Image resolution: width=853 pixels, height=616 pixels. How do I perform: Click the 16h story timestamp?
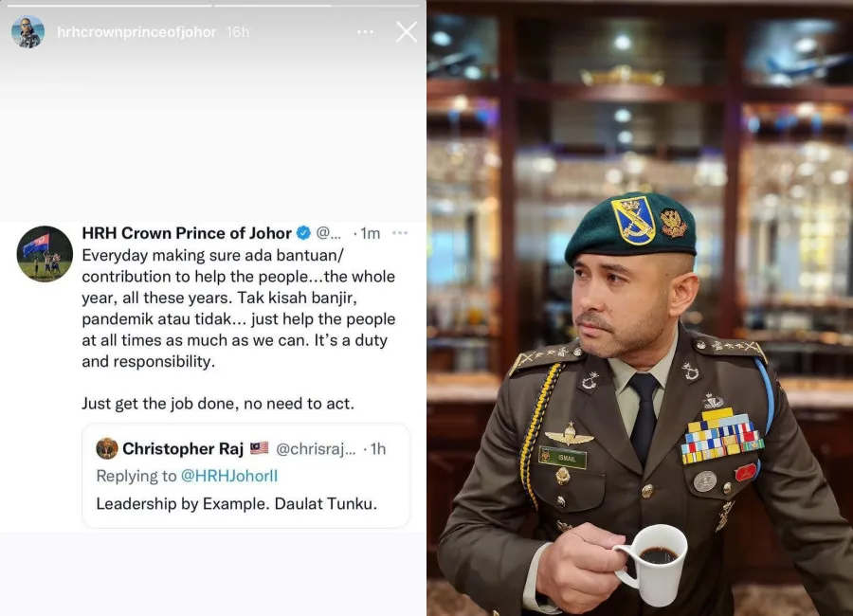point(238,32)
